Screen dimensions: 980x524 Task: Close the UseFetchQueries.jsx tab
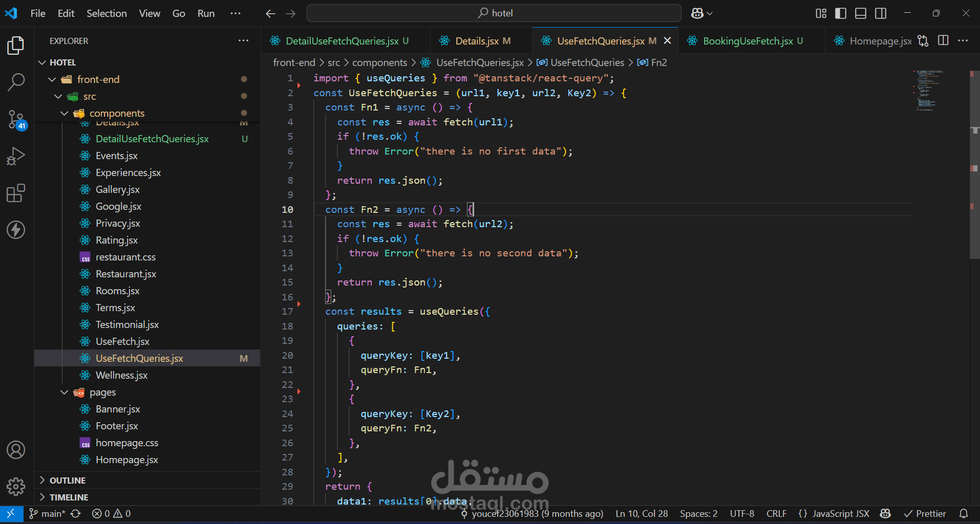[x=668, y=41]
